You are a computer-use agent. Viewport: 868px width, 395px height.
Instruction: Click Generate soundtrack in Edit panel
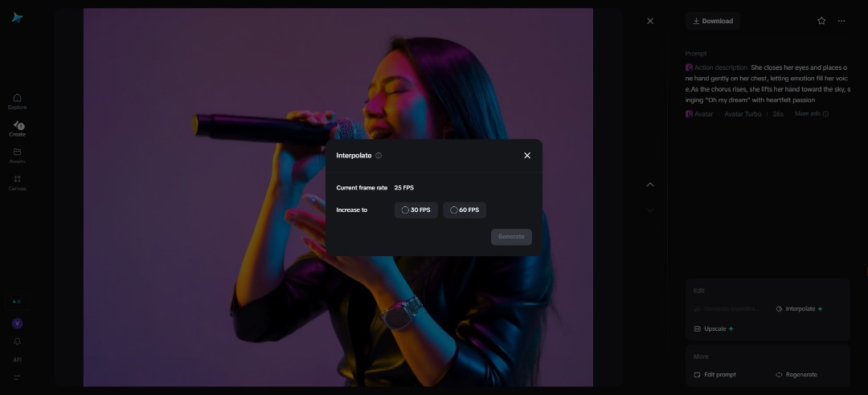(727, 309)
